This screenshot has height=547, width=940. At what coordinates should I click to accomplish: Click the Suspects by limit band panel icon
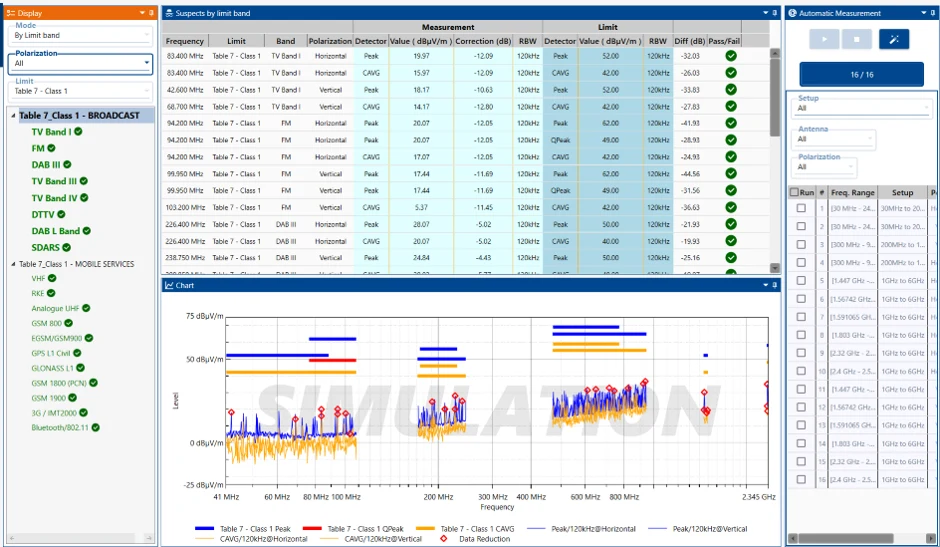coord(169,13)
